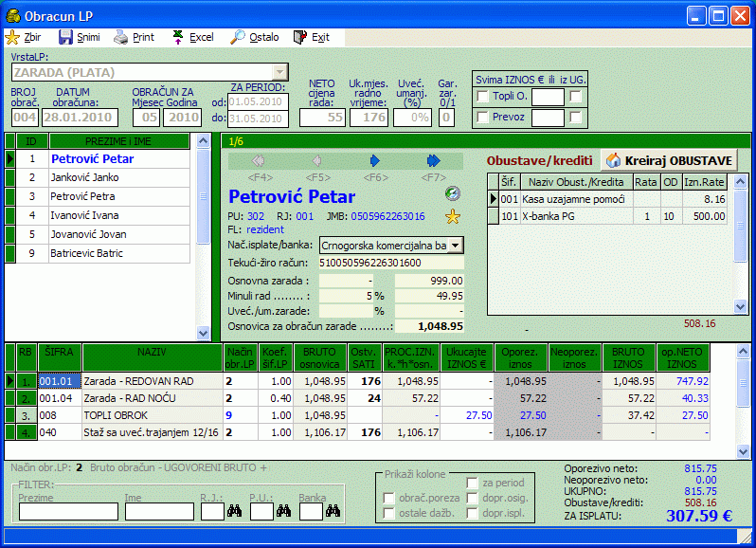Click the Exit door icon
Viewport: 756px width, 548px height.
(300, 37)
